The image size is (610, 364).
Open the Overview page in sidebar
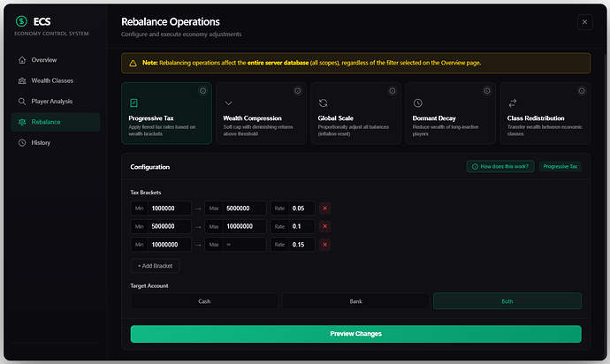coord(44,60)
